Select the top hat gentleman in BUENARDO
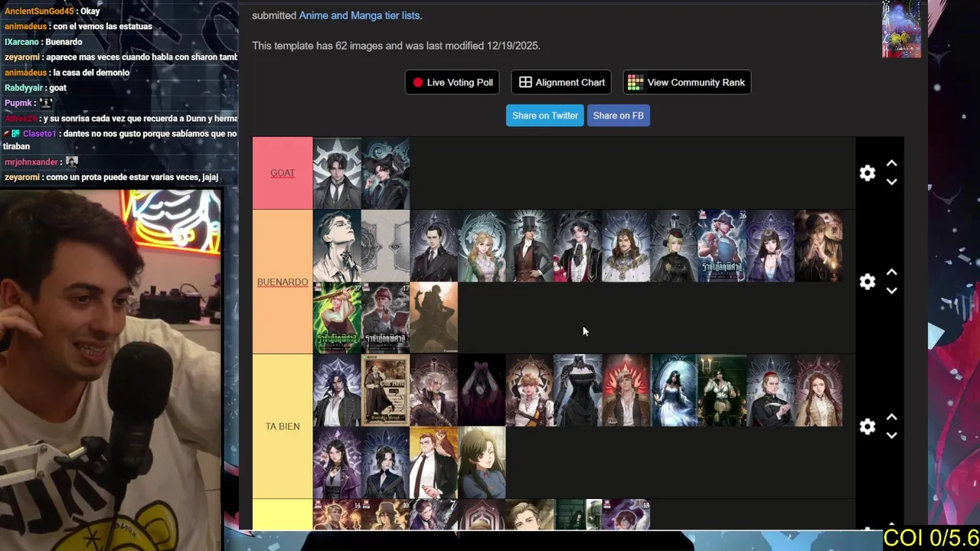Image resolution: width=980 pixels, height=551 pixels. coord(530,246)
